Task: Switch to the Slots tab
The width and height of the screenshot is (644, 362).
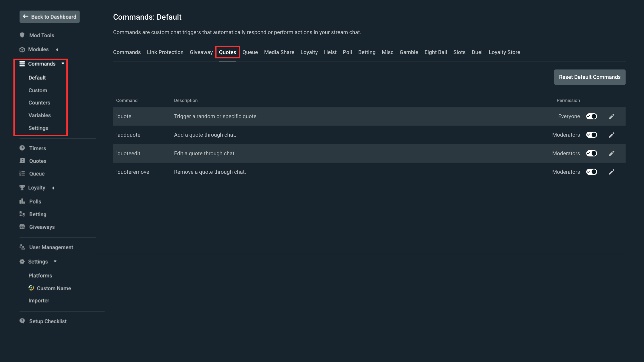Action: (459, 52)
